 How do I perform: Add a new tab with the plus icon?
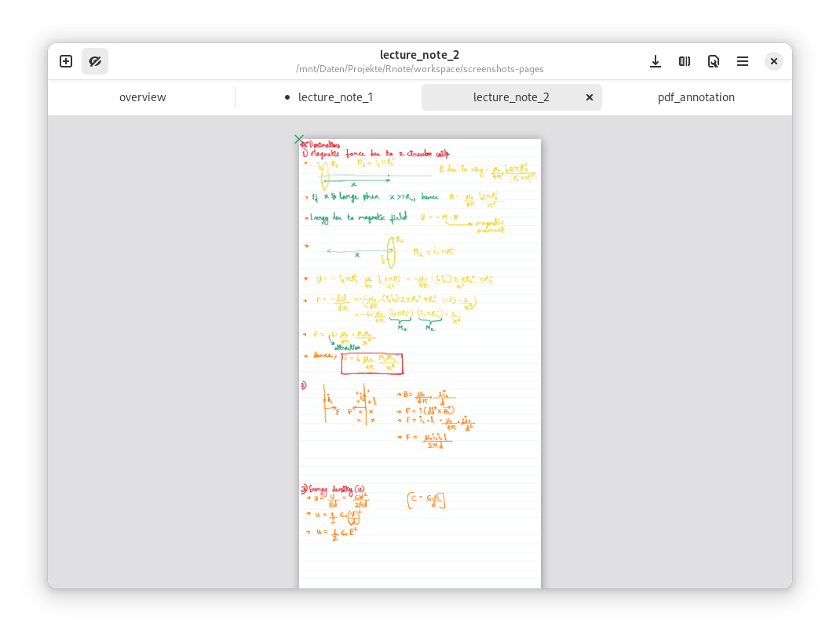[66, 61]
